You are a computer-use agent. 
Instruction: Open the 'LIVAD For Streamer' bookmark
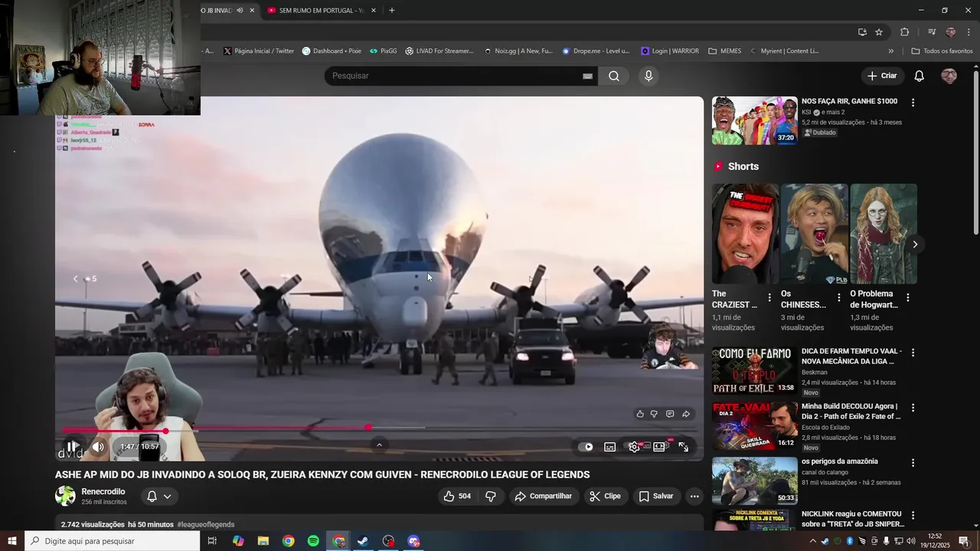point(439,51)
